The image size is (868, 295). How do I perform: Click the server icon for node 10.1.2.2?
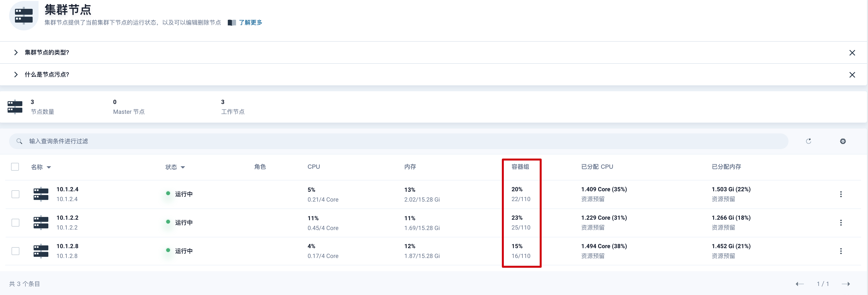[x=41, y=222]
